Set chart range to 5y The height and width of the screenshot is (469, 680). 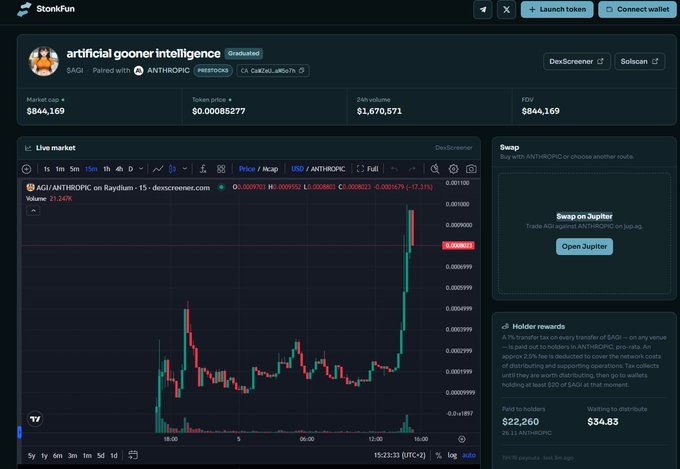(32, 456)
